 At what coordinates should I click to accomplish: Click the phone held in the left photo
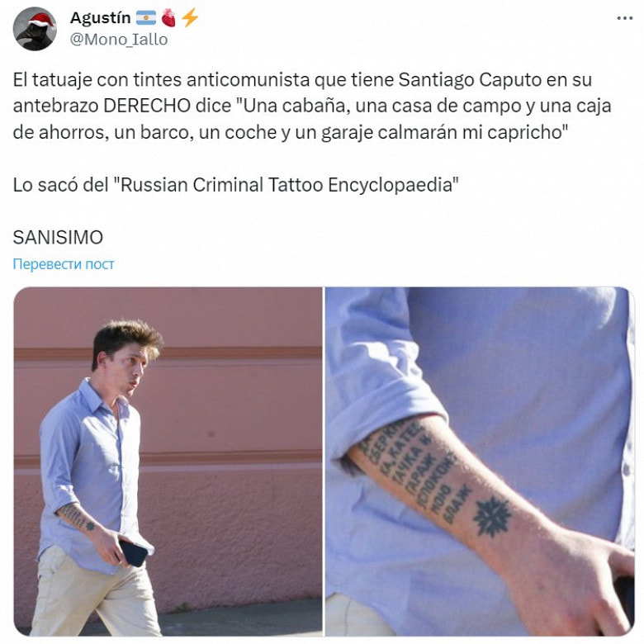click(x=133, y=553)
